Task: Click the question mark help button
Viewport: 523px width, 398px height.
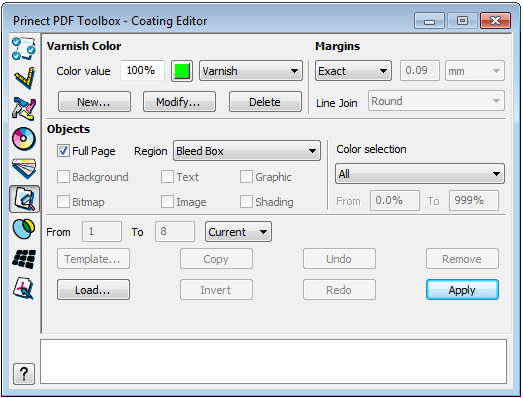Action: [x=24, y=374]
